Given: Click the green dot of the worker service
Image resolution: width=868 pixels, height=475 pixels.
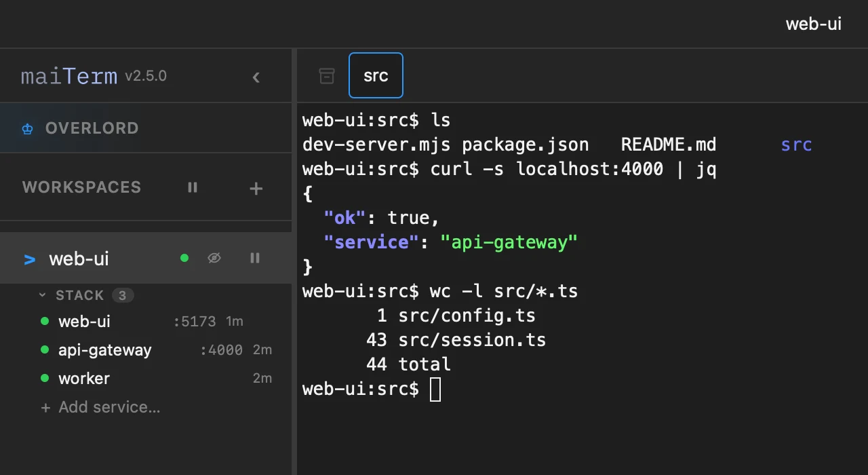Looking at the screenshot, I should [45, 379].
